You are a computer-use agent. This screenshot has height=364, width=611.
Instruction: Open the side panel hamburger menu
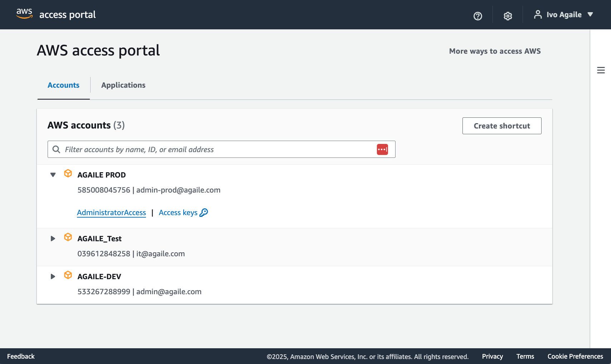601,70
